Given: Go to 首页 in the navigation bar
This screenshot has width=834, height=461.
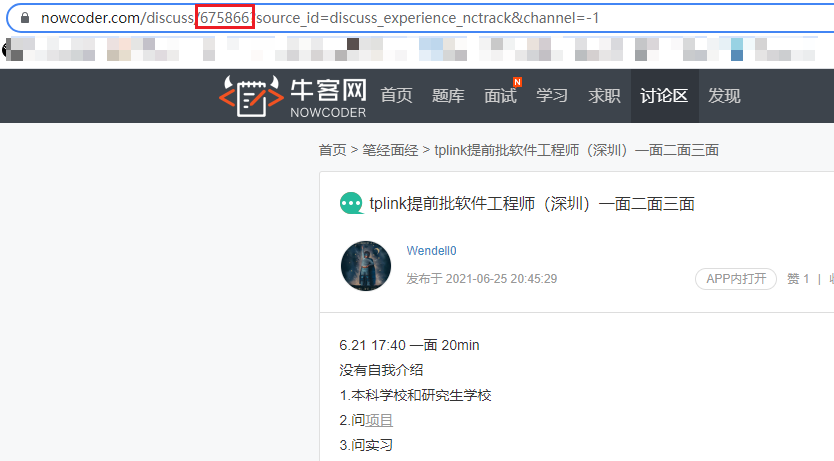Looking at the screenshot, I should click(396, 96).
